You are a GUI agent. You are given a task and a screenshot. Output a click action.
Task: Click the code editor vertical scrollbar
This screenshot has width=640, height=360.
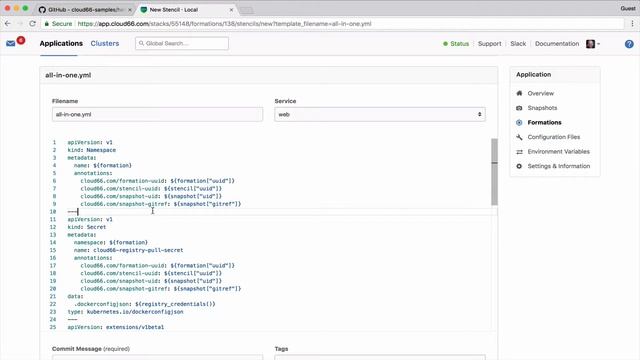click(x=494, y=171)
